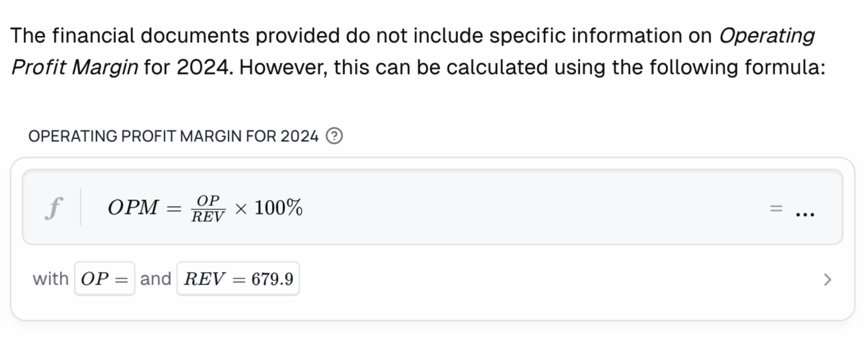
Task: Click the help question mark icon
Action: (334, 136)
